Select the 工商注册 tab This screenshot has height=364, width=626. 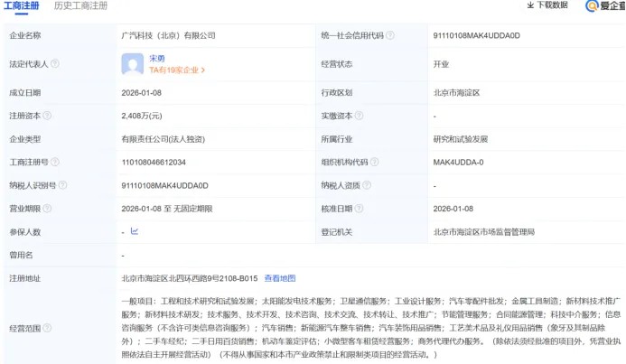[x=21, y=5]
